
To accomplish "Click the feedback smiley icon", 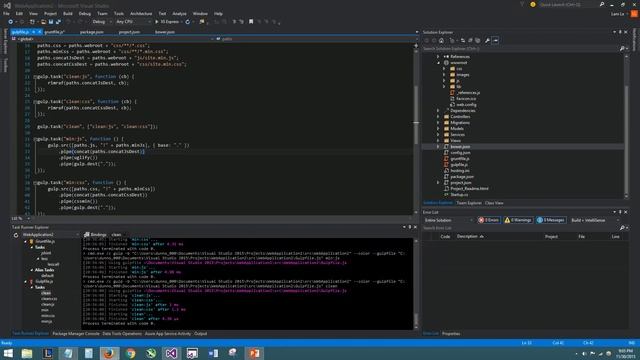I will tap(533, 4).
